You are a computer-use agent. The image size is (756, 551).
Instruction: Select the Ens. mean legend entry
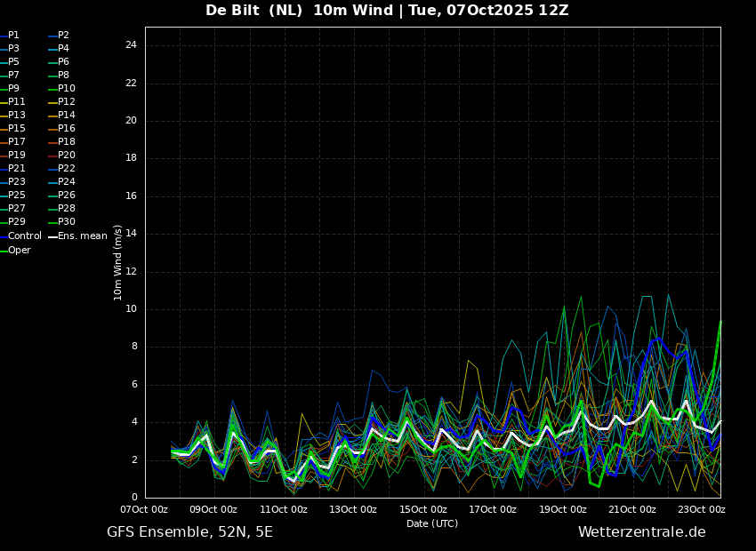coord(77,236)
